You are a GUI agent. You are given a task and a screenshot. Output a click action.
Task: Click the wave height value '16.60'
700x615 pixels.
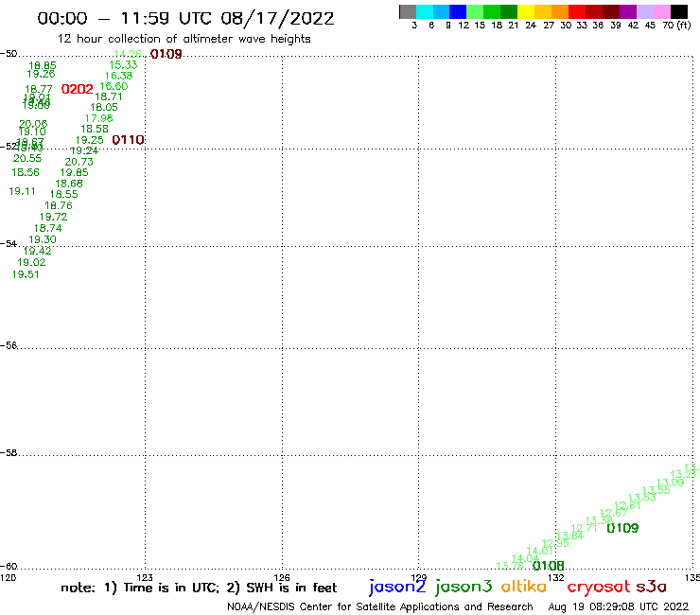[114, 86]
